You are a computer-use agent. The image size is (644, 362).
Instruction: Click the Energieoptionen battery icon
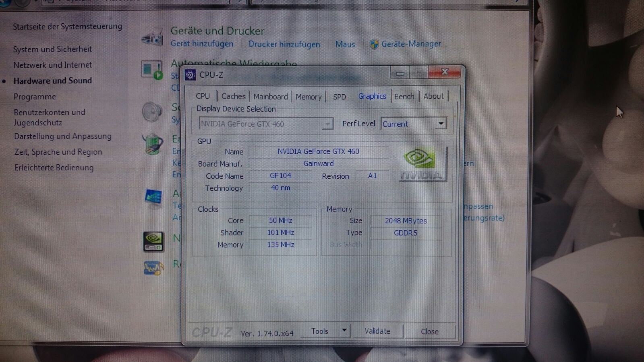pyautogui.click(x=152, y=144)
